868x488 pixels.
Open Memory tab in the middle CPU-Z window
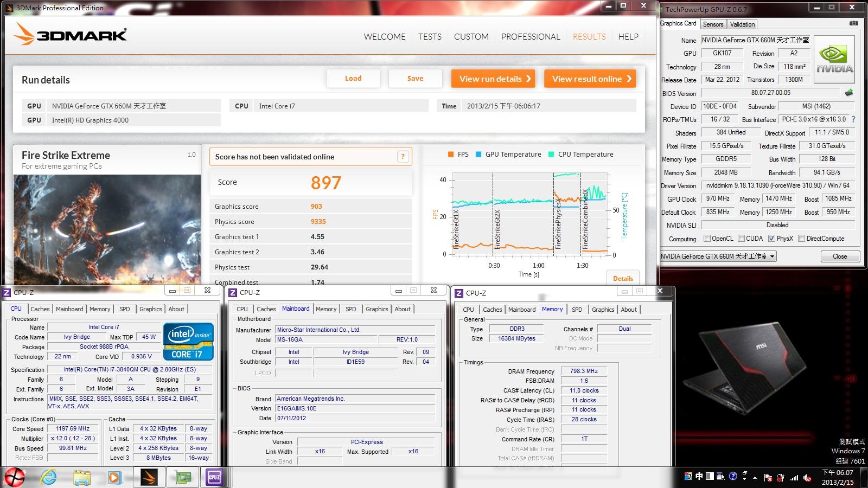(326, 309)
